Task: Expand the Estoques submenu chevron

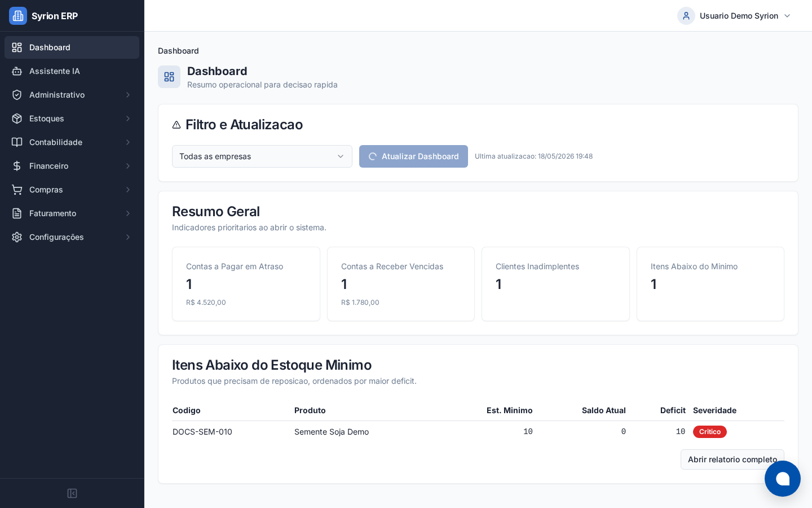Action: click(x=128, y=119)
